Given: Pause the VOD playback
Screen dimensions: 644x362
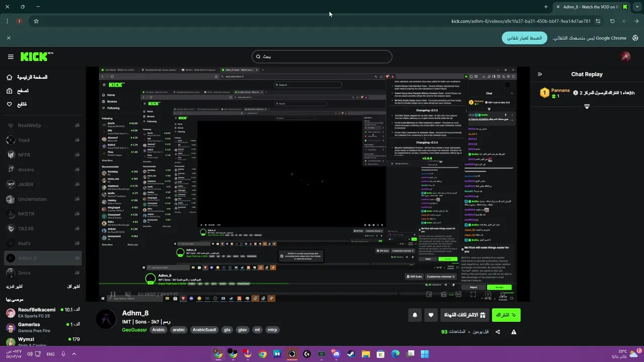Looking at the screenshot, I should coord(113,294).
